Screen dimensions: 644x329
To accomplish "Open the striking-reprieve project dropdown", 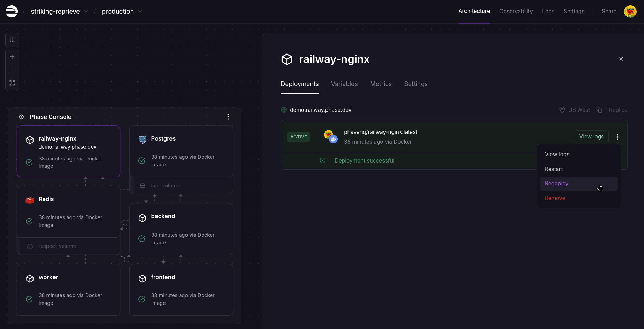I will click(x=86, y=11).
